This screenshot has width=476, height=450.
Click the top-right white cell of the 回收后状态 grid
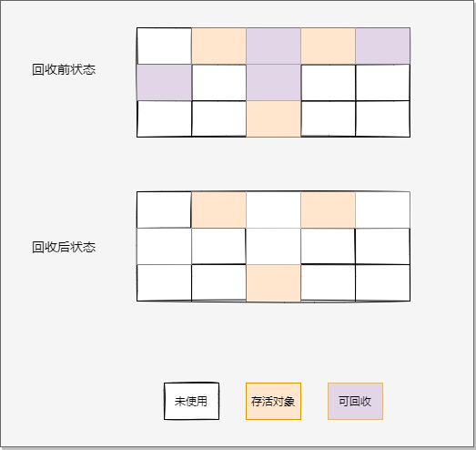[382, 210]
